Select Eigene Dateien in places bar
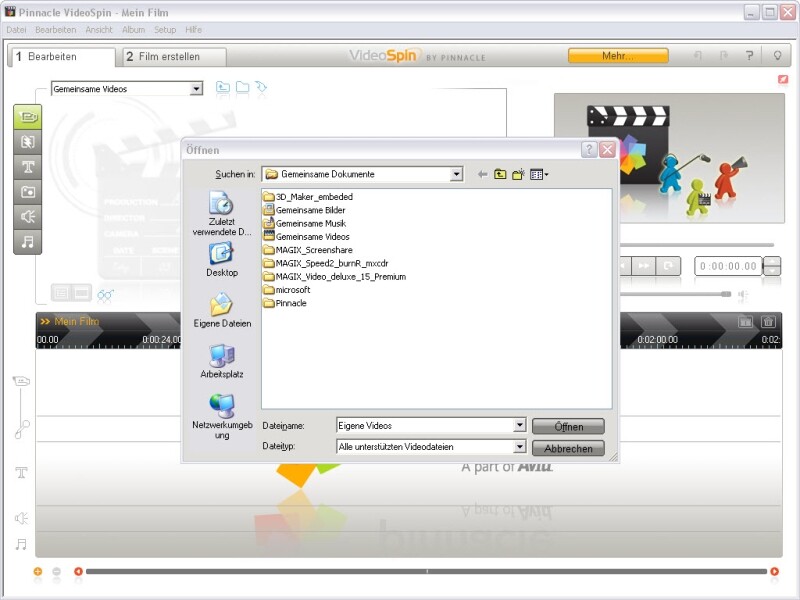800x600 pixels. pos(222,310)
